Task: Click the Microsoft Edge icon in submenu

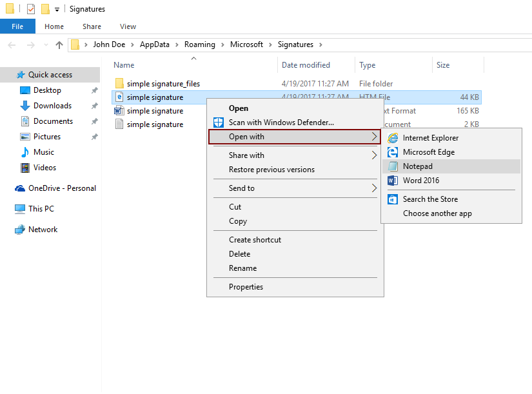Action: (x=393, y=152)
